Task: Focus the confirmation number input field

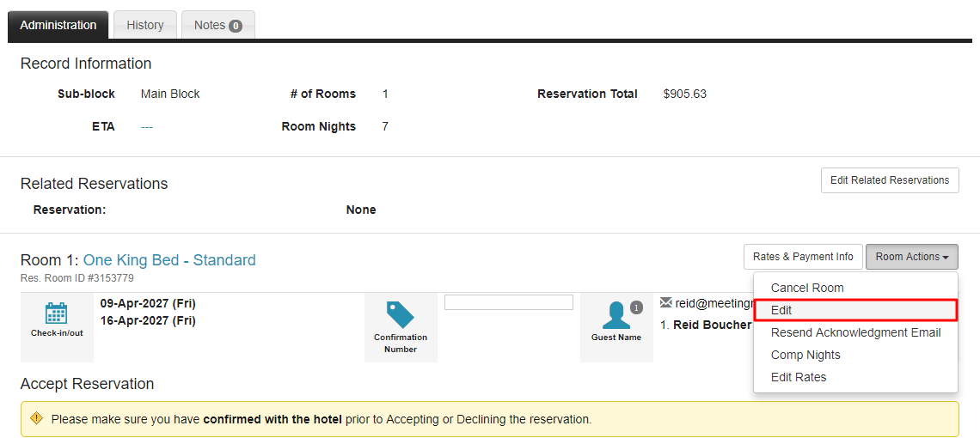Action: pos(508,302)
